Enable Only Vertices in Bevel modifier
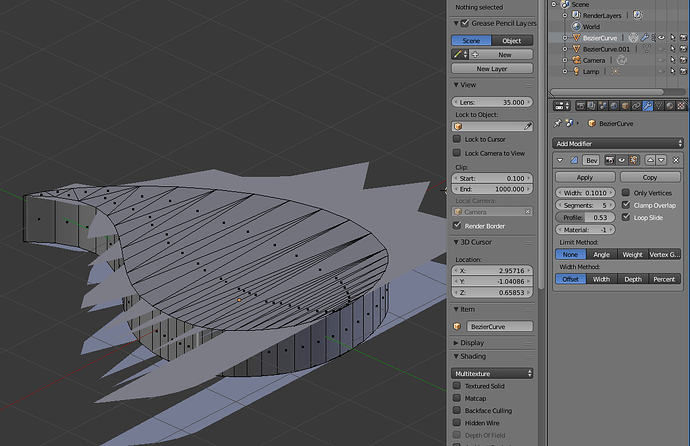The height and width of the screenshot is (446, 690). pyautogui.click(x=626, y=193)
